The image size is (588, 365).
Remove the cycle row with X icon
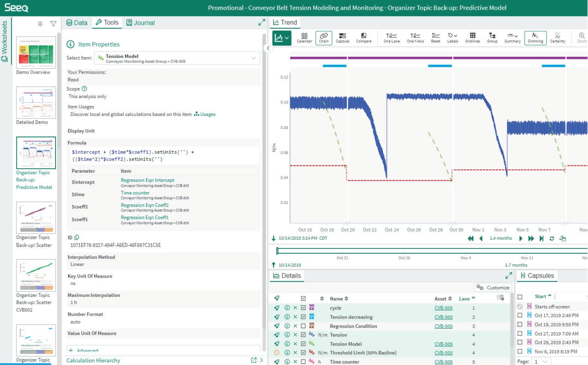click(x=295, y=308)
